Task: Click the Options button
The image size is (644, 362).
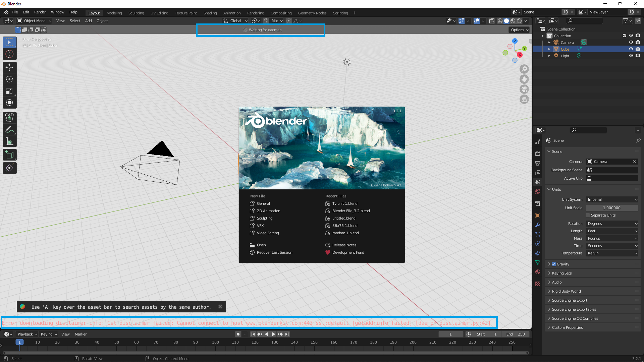Action: tap(519, 30)
